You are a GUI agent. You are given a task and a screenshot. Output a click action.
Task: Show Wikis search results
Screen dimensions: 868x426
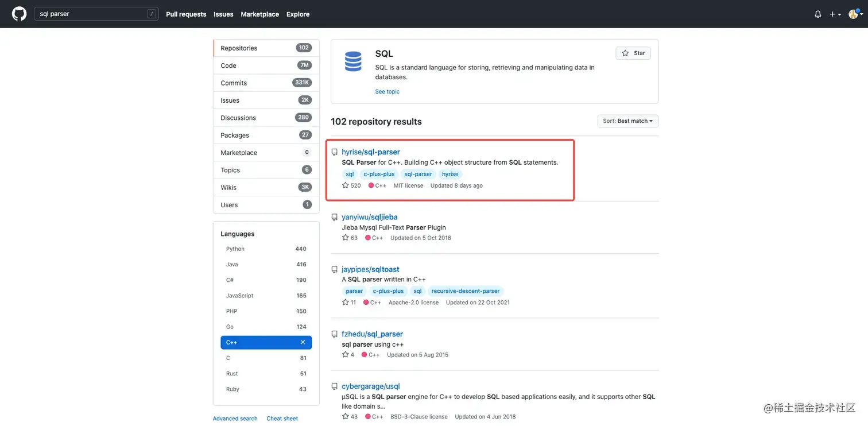[266, 187]
